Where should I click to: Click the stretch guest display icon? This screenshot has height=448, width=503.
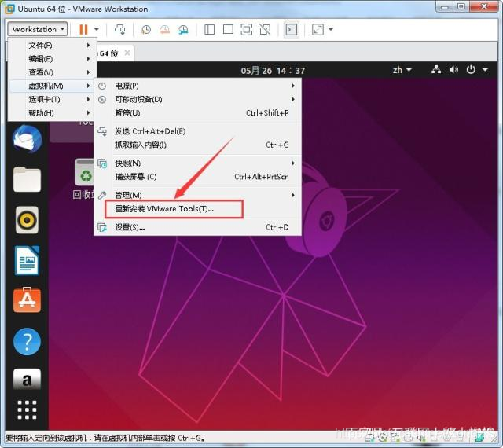click(x=318, y=30)
